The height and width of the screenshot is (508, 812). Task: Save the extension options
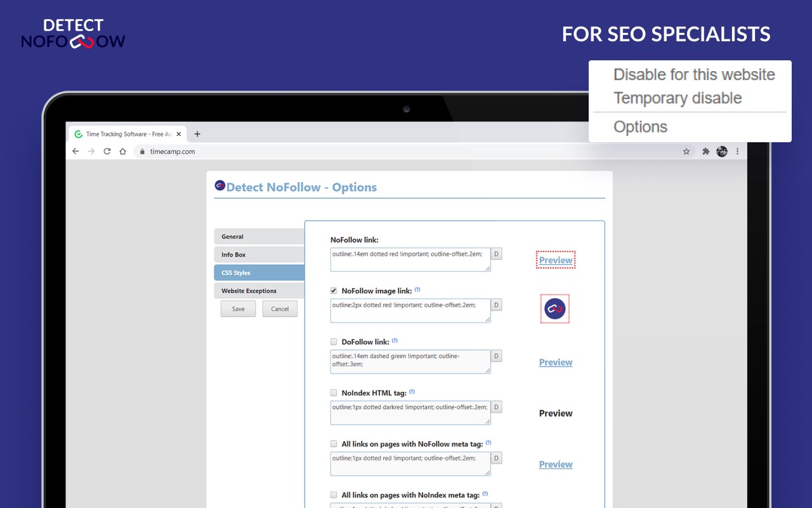(x=238, y=309)
